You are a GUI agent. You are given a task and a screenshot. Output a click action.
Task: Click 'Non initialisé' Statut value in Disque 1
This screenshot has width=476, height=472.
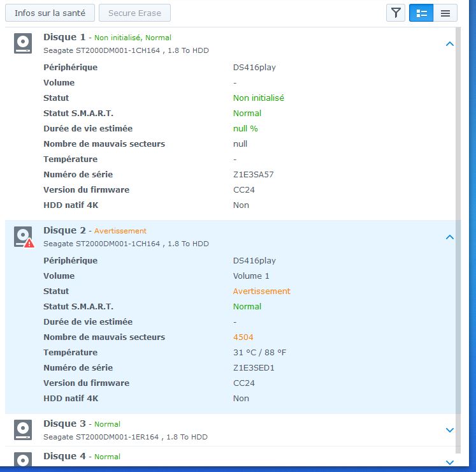click(258, 98)
